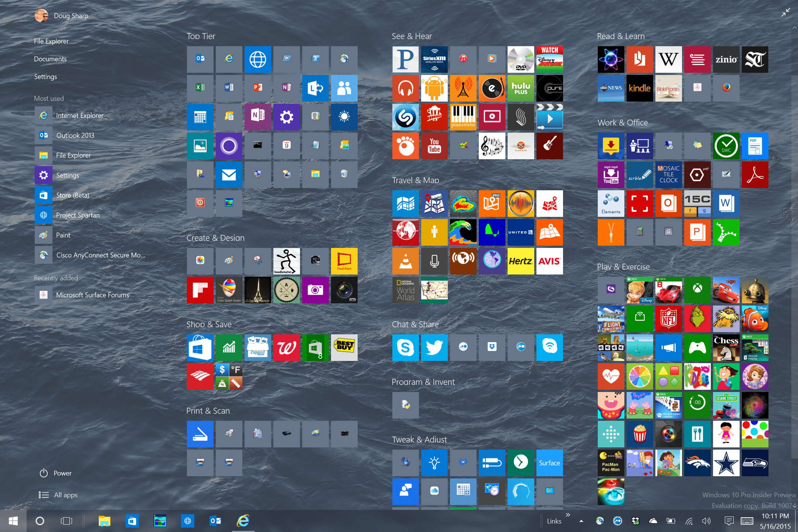Launch the Fresh Paint tile
Viewport: 798px width, 532px height.
[x=344, y=261]
